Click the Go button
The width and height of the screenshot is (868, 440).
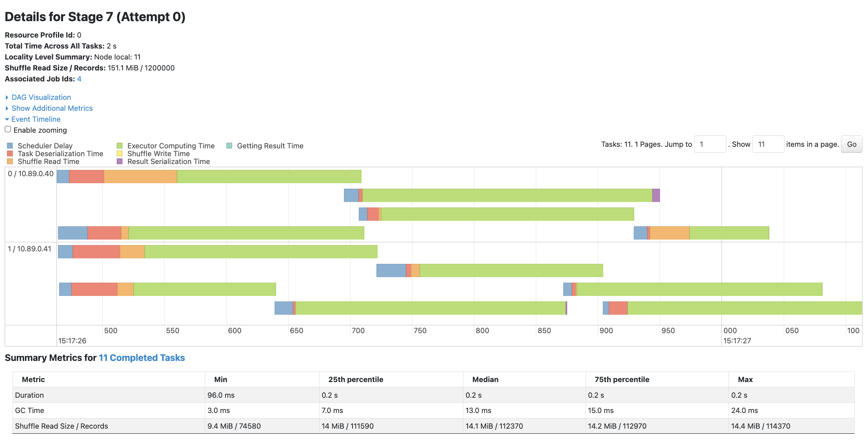[x=852, y=144]
